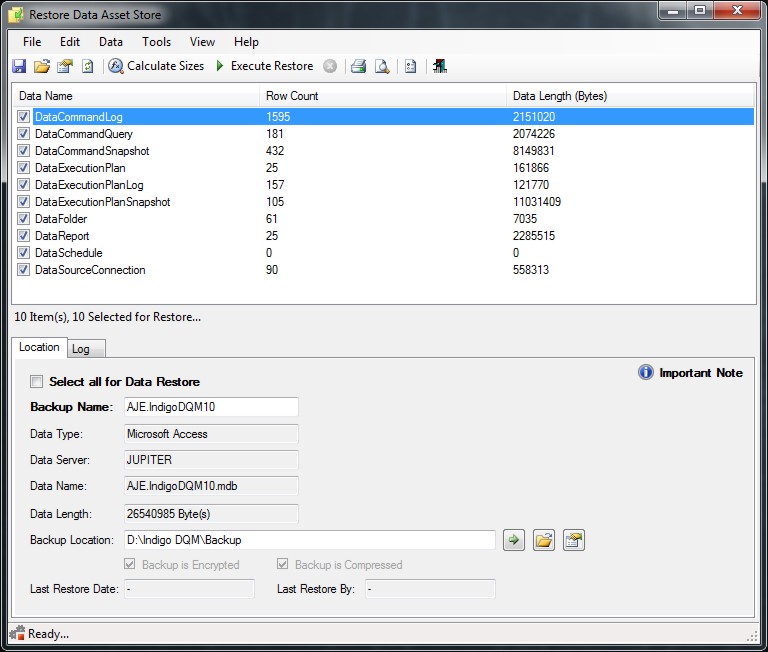Viewport: 768px width, 652px height.
Task: Click the Backup Name input field
Action: coord(210,407)
